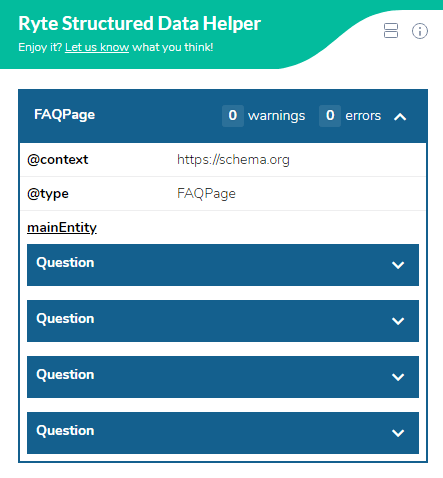Follow the 'Let us know' link
This screenshot has height=478, width=443.
pyautogui.click(x=97, y=47)
